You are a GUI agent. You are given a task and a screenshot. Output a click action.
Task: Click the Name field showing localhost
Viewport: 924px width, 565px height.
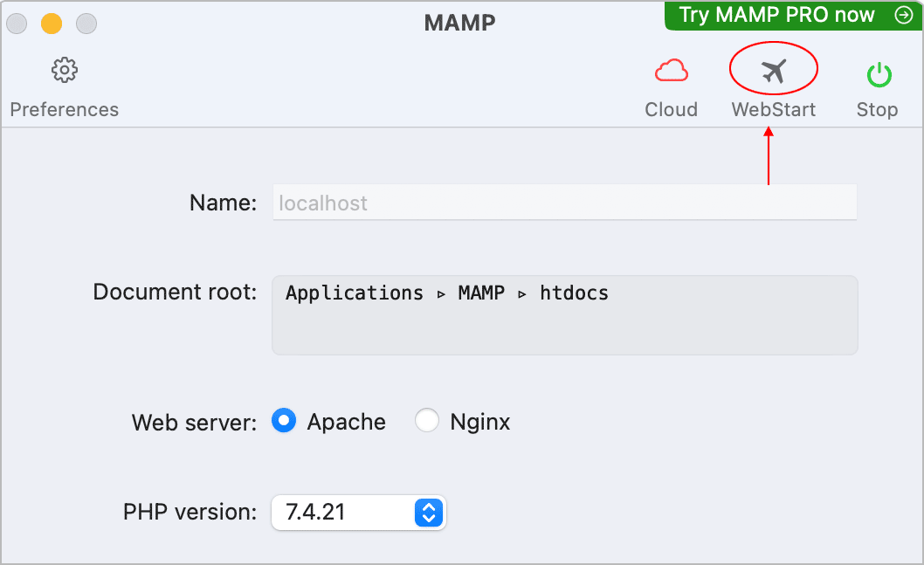coord(564,203)
